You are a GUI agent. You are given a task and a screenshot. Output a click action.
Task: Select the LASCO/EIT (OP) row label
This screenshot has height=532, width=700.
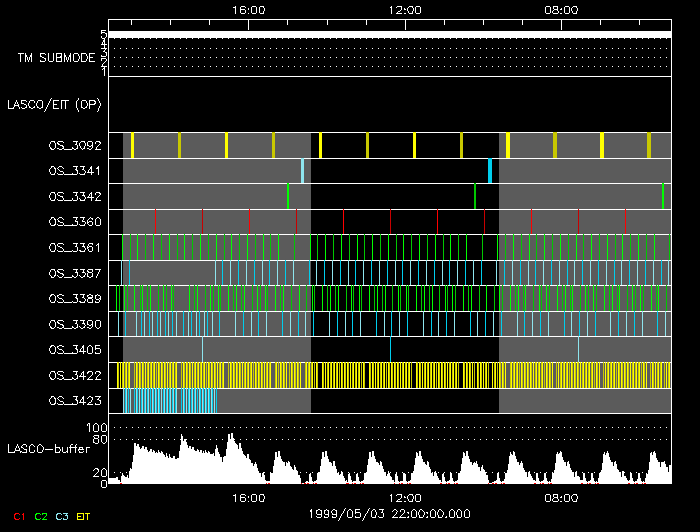pos(54,104)
